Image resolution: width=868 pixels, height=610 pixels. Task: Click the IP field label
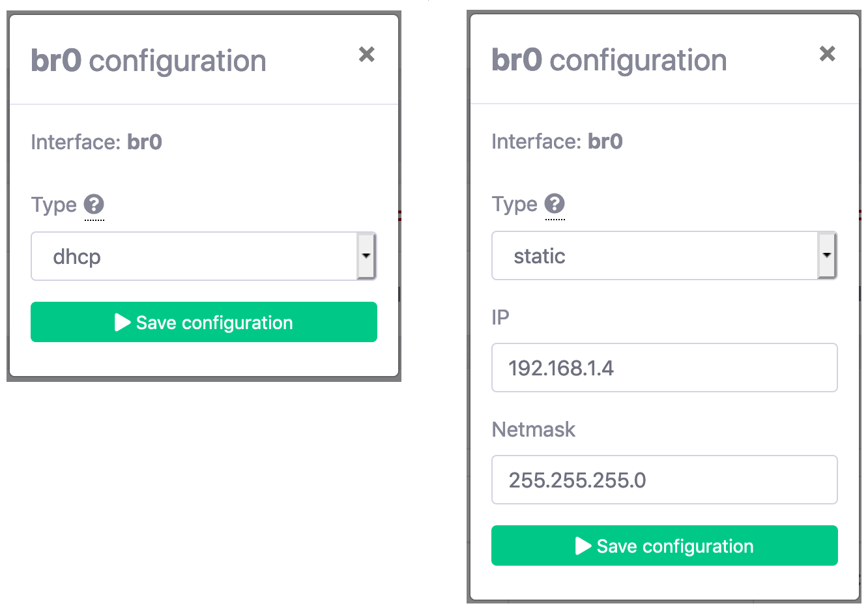tap(500, 317)
